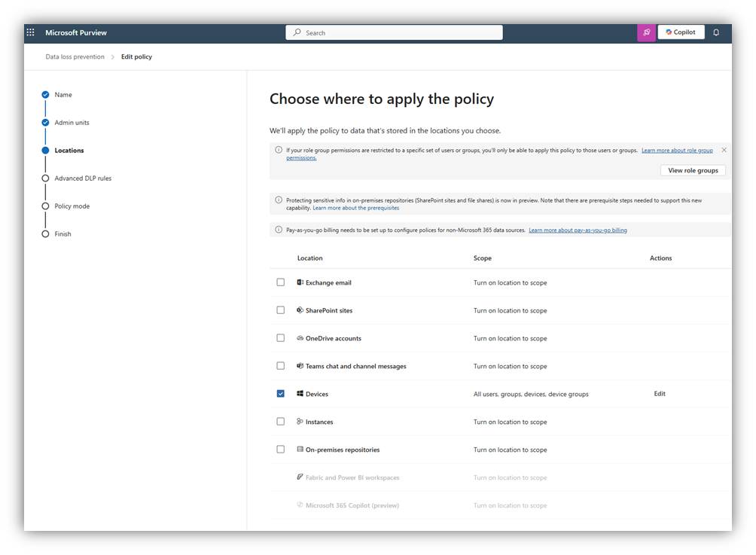Image resolution: width=756 pixels, height=555 pixels.
Task: Click Exchange email 'Turn on location to scope'
Action: tap(510, 282)
